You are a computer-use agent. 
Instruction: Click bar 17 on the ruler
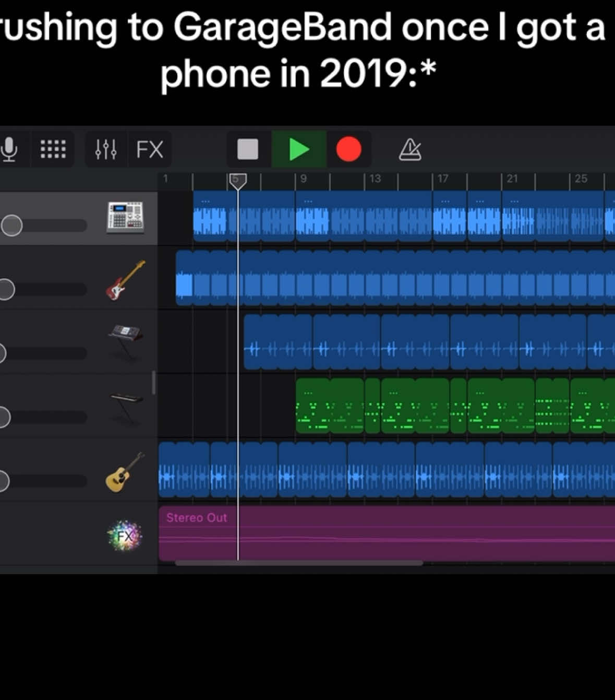pyautogui.click(x=443, y=179)
